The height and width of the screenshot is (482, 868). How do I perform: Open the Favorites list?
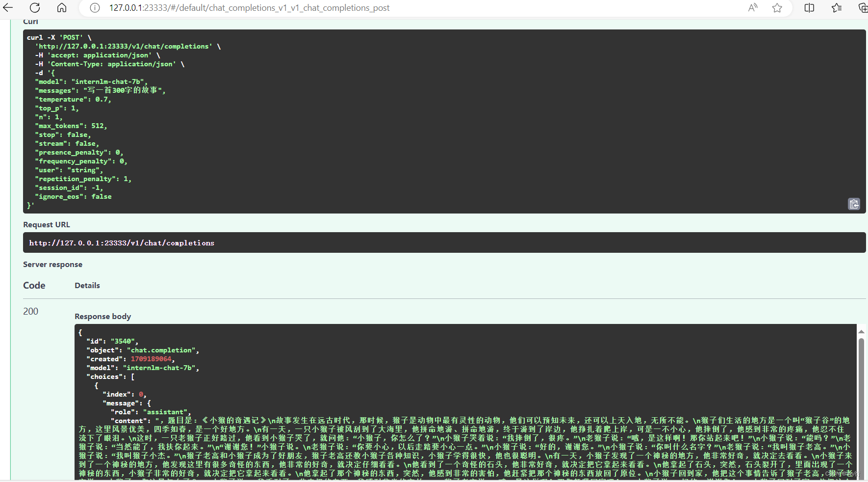click(837, 8)
